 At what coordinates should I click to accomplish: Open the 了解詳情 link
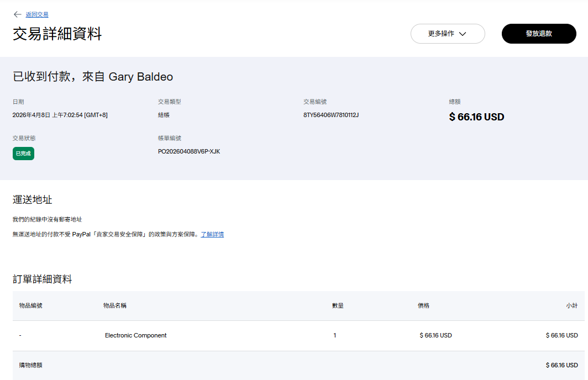pyautogui.click(x=212, y=234)
